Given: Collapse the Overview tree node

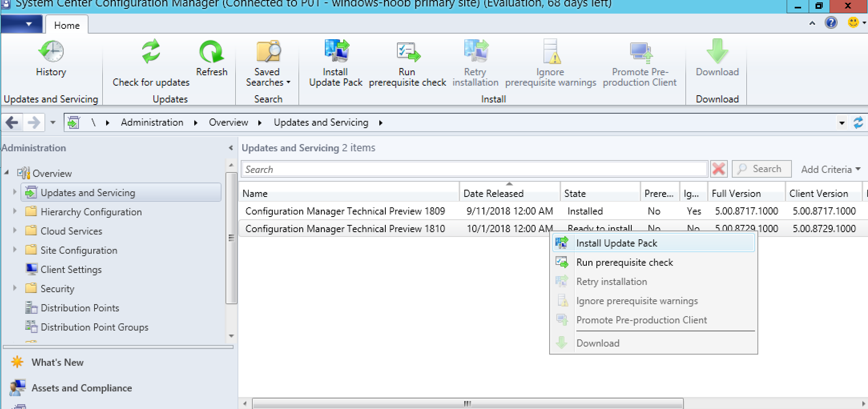Looking at the screenshot, I should [6, 172].
